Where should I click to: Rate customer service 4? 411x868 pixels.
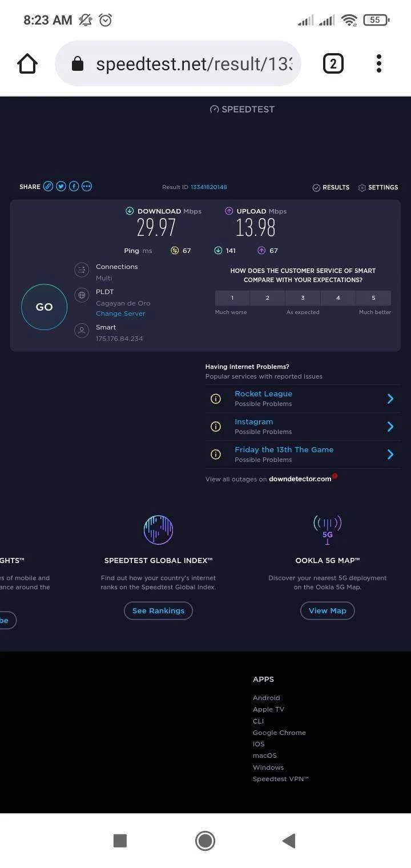[338, 298]
